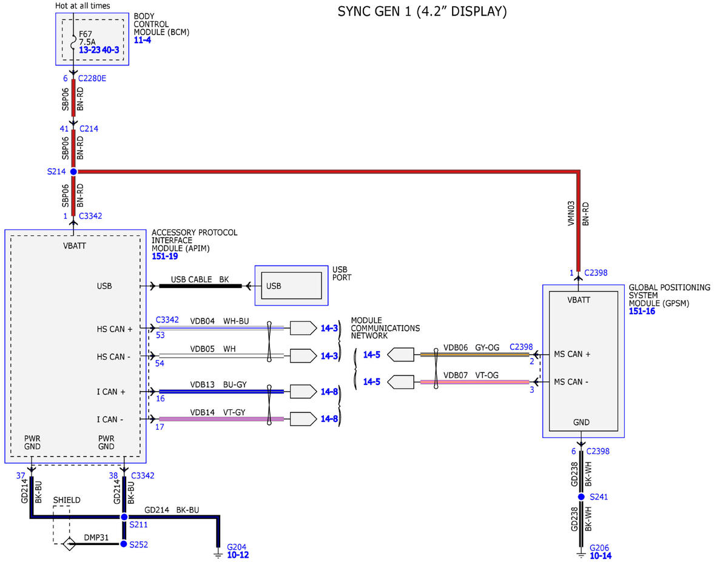Open the 14-8 reference on the VDB14 line
Screen dimensions: 728x562
tap(329, 418)
